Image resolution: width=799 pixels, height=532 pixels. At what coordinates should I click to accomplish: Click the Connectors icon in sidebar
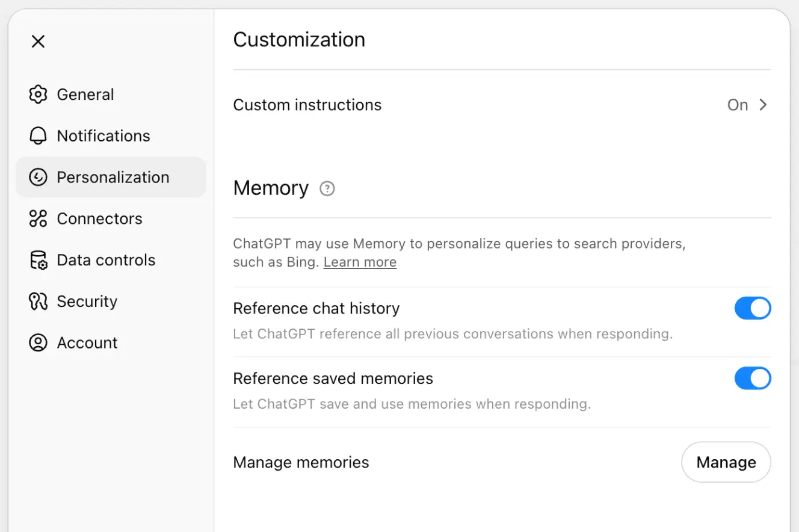38,218
